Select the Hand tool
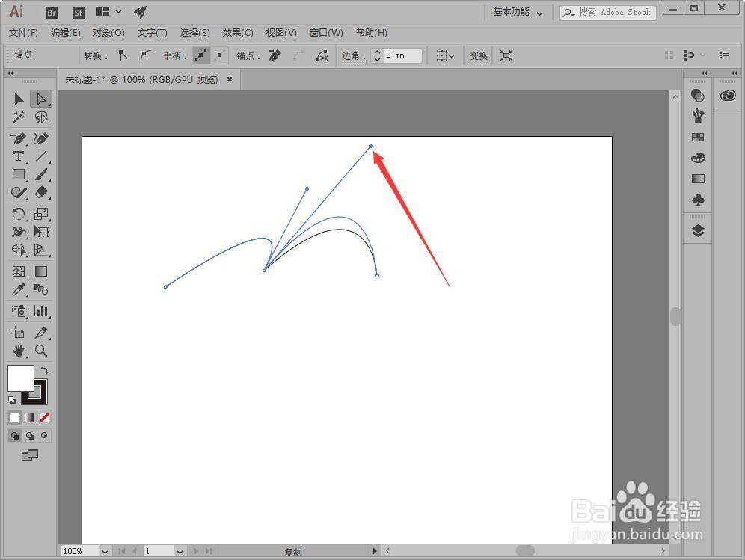The image size is (745, 560). (x=19, y=351)
